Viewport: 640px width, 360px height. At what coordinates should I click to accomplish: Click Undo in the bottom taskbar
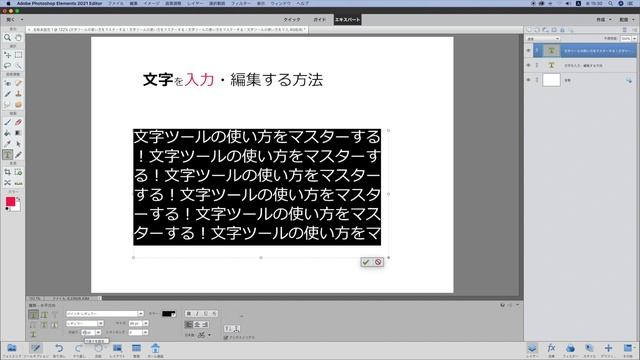pyautogui.click(x=59, y=350)
